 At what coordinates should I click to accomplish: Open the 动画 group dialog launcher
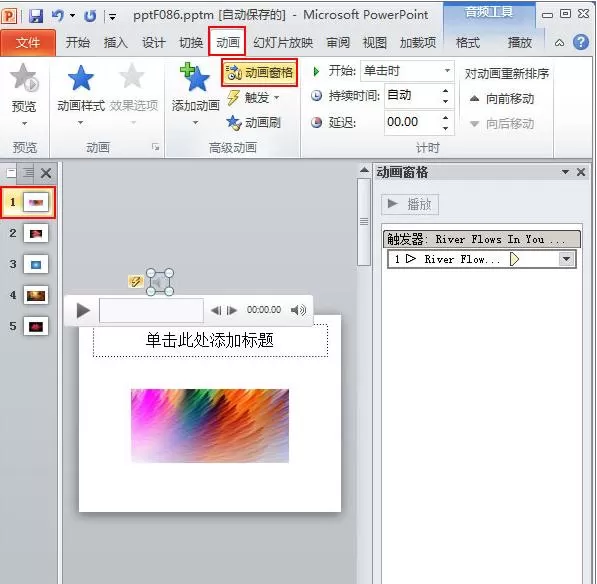(x=156, y=147)
